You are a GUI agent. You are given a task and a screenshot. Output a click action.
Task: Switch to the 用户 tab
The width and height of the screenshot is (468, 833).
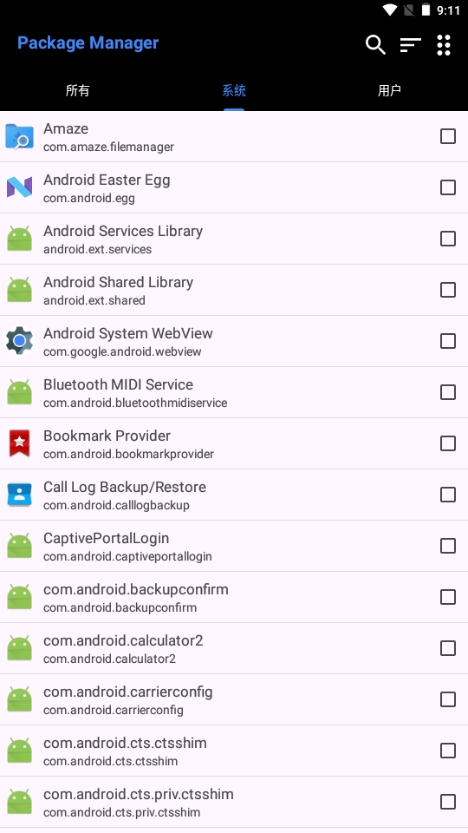[x=389, y=90]
